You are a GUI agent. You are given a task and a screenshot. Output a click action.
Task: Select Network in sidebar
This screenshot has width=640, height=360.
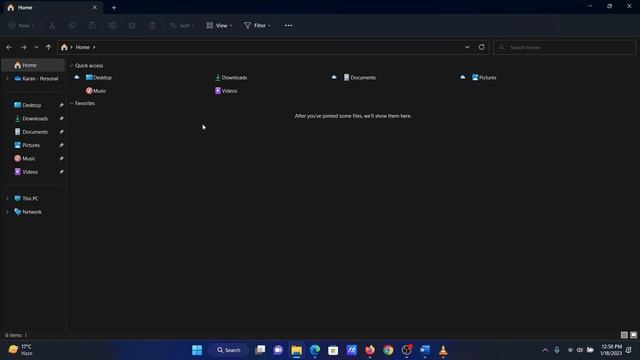pos(28,212)
